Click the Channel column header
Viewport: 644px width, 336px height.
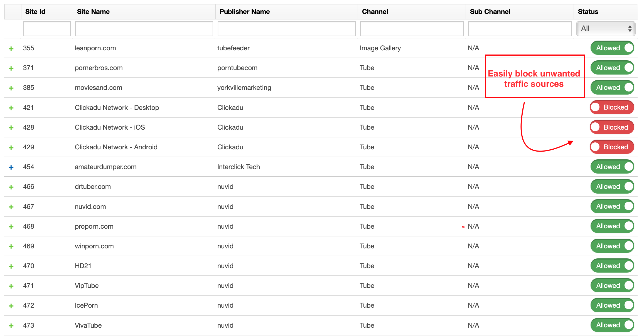[375, 12]
